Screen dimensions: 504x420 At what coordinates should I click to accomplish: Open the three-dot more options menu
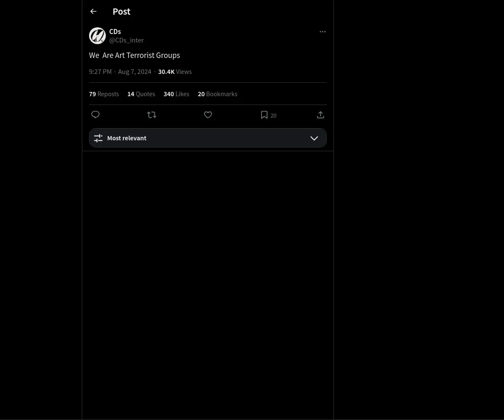[x=323, y=31]
